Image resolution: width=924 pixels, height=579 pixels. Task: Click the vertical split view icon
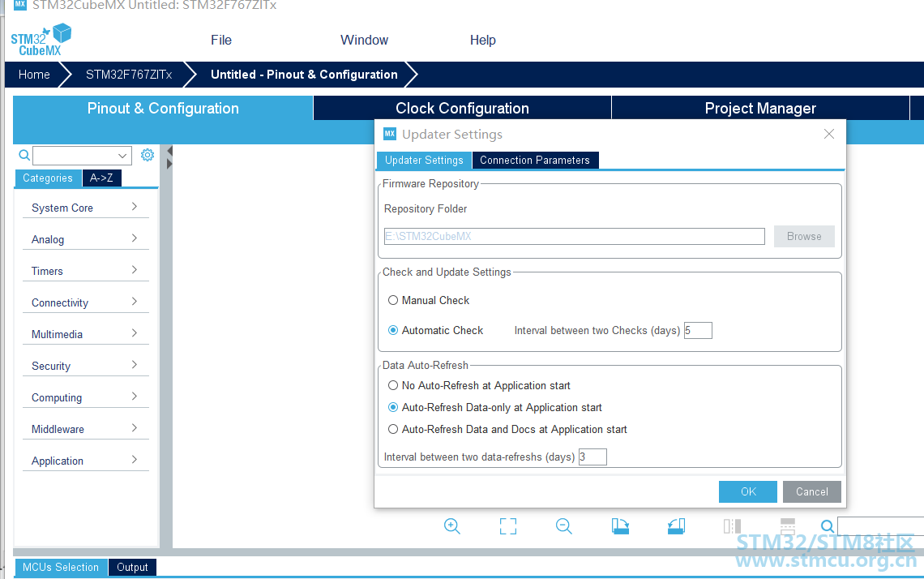pos(732,526)
